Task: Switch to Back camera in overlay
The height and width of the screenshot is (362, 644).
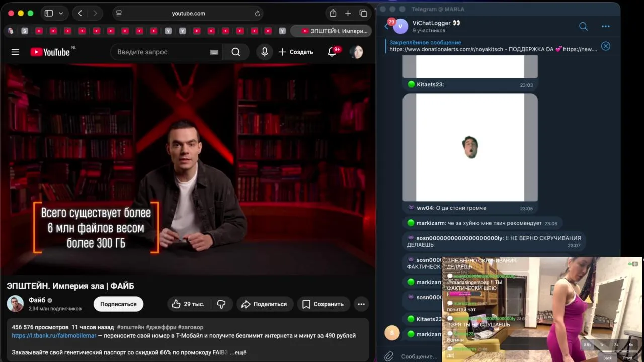Action: pyautogui.click(x=607, y=358)
